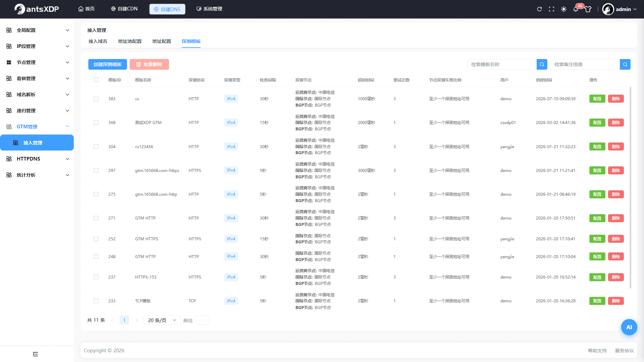644x362 pixels.
Task: Tick checkbox for GTM HTTPS row 252
Action: 96,239
